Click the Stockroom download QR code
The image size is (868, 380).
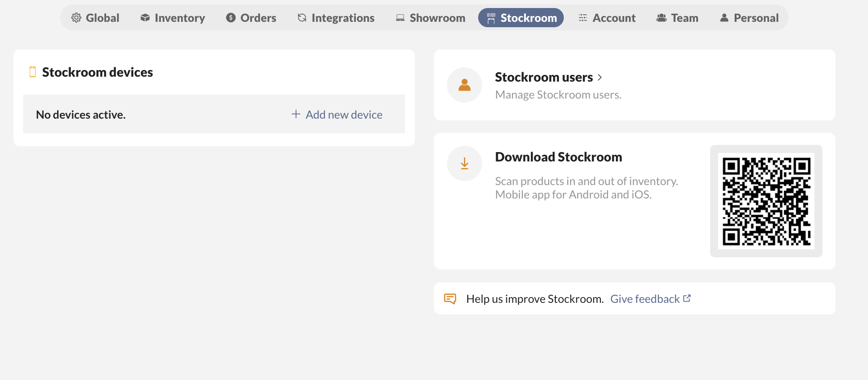(x=766, y=201)
